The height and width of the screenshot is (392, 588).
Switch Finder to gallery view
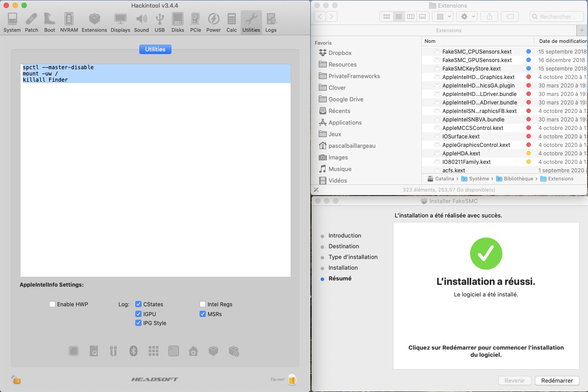[423, 17]
